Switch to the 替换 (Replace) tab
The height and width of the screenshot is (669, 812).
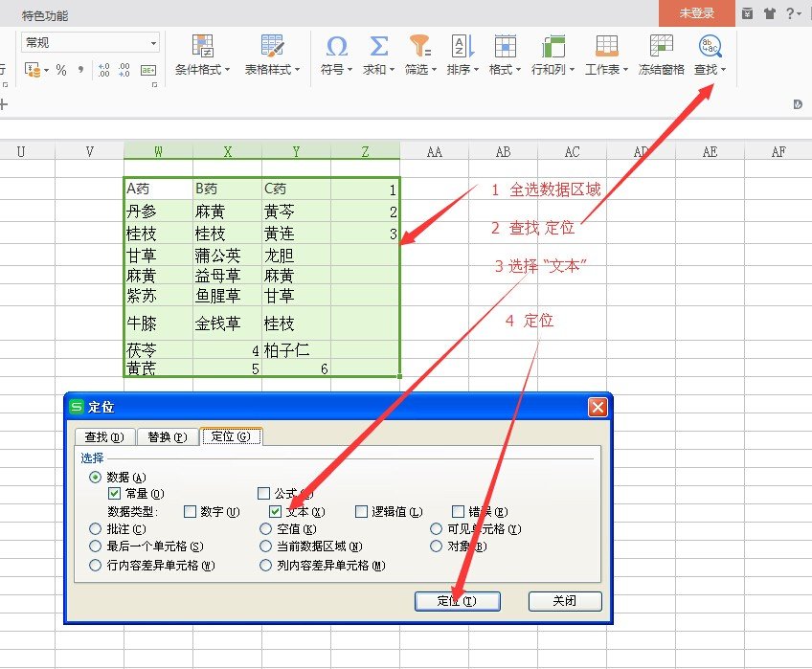[x=167, y=435]
